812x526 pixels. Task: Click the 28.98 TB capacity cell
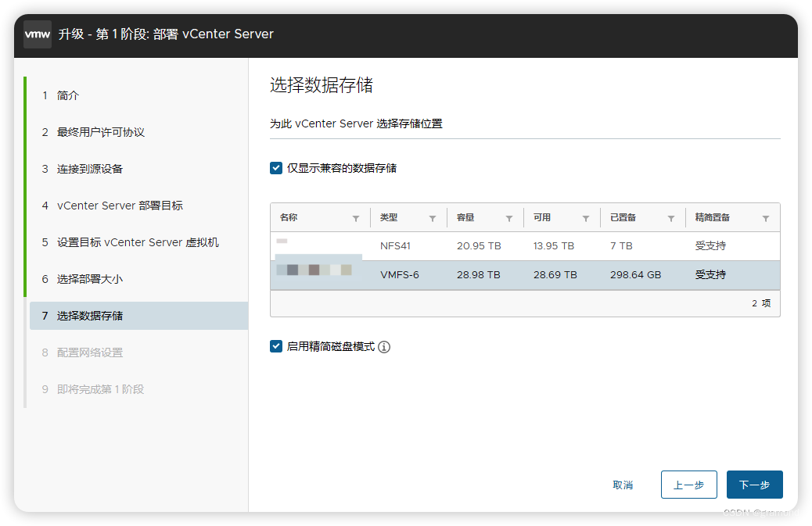point(479,275)
